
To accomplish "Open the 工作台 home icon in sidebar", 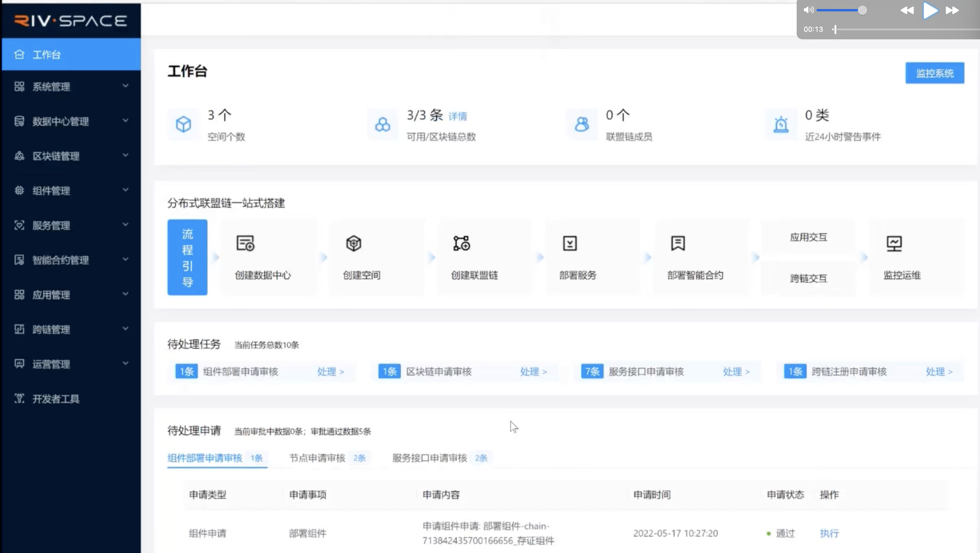I will 20,54.
